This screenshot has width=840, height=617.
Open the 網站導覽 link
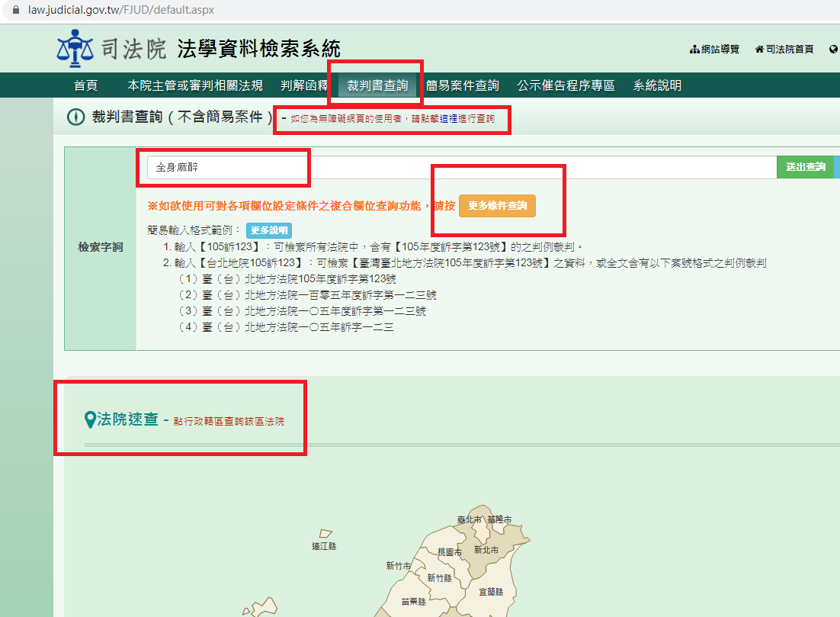coord(720,50)
